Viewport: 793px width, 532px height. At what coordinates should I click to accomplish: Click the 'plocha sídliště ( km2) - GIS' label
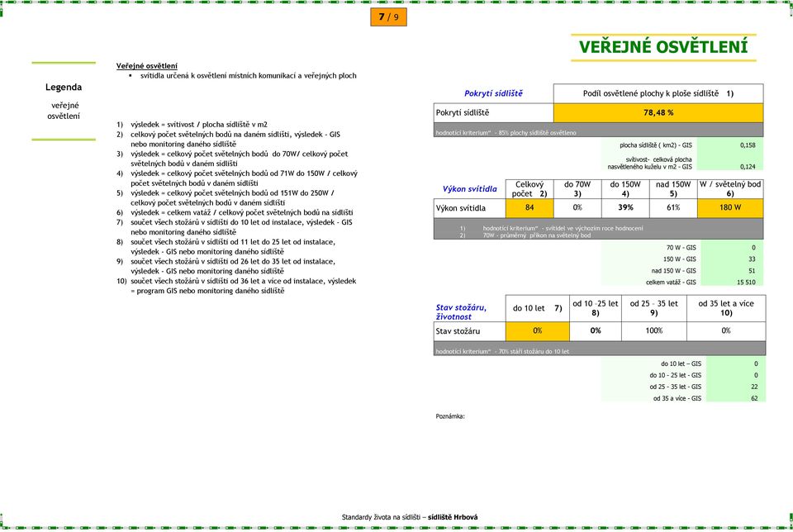pyautogui.click(x=655, y=145)
